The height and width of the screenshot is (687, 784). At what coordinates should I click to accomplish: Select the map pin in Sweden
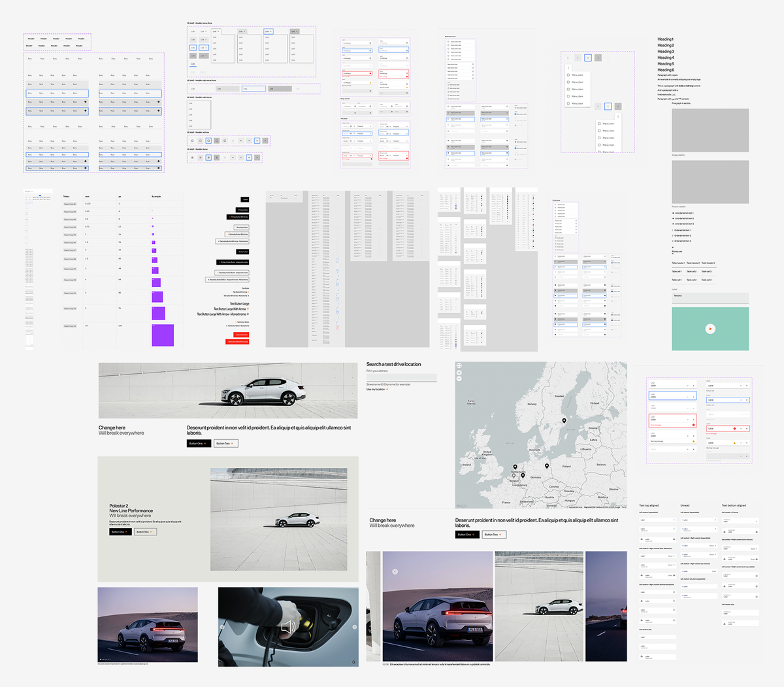(x=564, y=422)
